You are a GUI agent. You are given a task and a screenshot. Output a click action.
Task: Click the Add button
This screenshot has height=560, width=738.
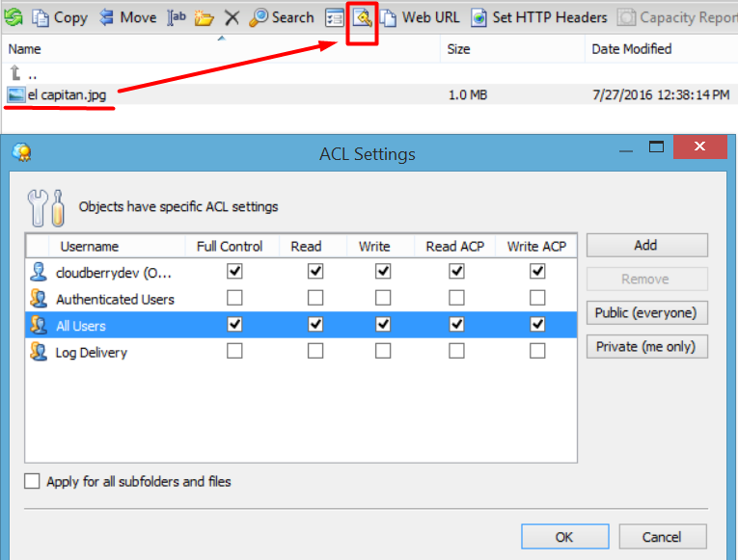(x=646, y=246)
